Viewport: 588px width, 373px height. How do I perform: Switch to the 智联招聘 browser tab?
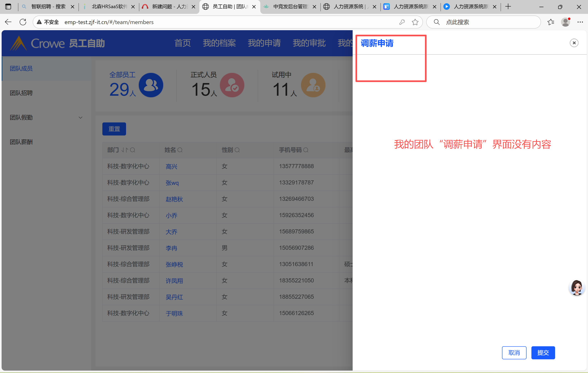click(48, 7)
